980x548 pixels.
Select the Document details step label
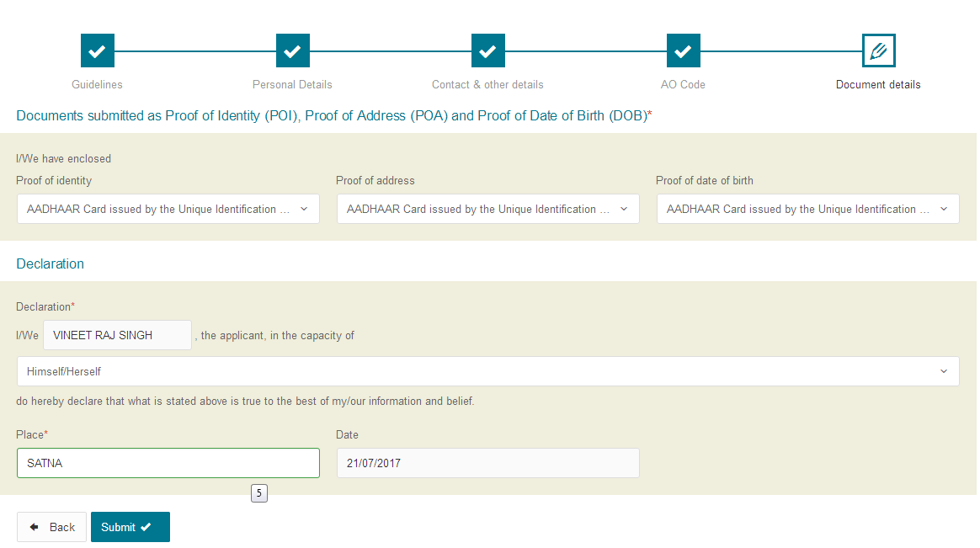point(878,84)
